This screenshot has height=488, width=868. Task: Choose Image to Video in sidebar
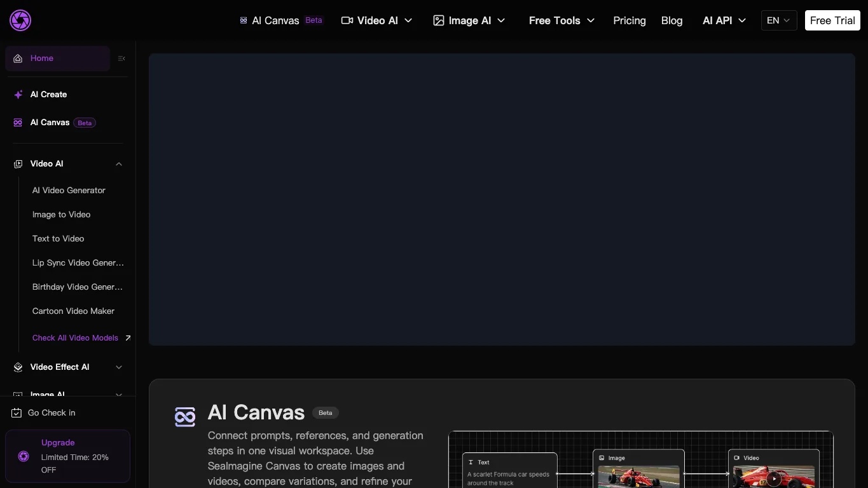(x=62, y=215)
